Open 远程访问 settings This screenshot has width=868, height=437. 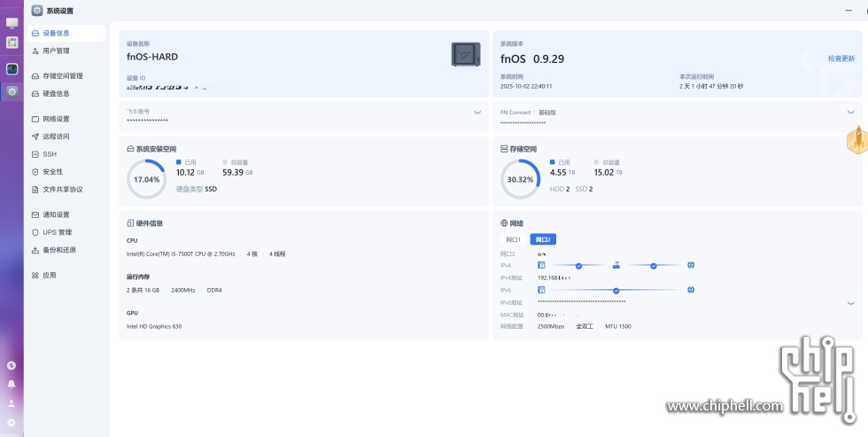coord(66,137)
